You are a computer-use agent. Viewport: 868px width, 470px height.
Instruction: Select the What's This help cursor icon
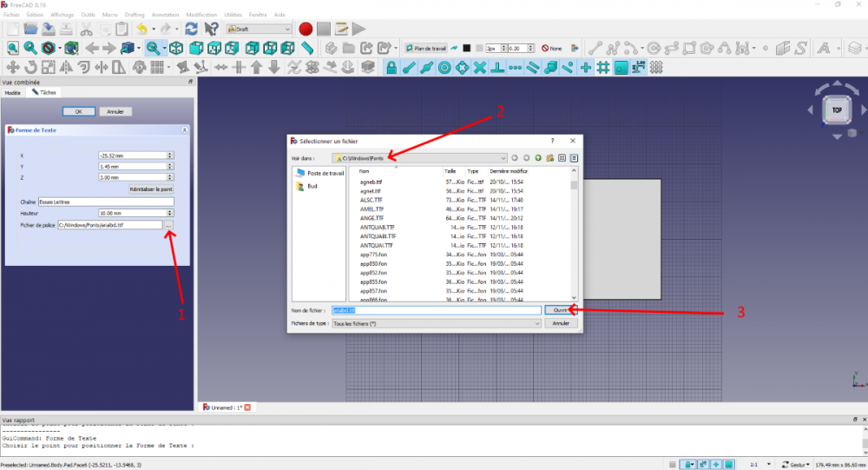point(211,29)
